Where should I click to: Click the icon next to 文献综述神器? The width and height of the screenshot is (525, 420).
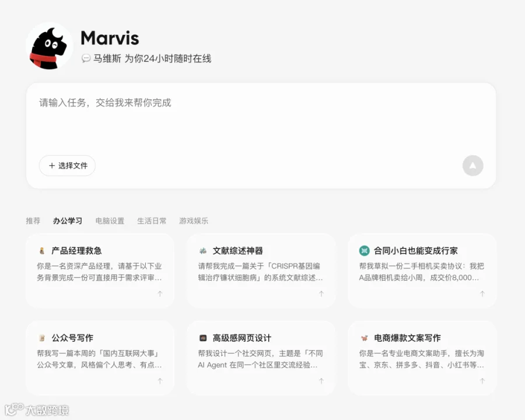(203, 250)
